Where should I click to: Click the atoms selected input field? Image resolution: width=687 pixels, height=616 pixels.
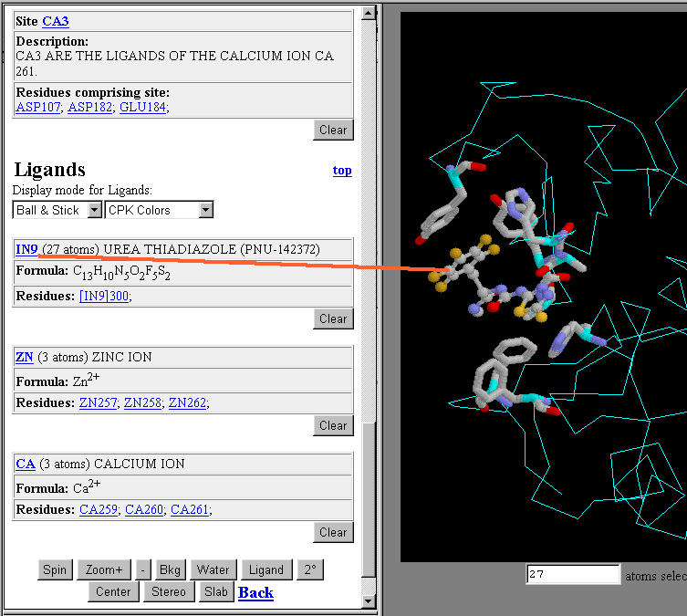(573, 575)
